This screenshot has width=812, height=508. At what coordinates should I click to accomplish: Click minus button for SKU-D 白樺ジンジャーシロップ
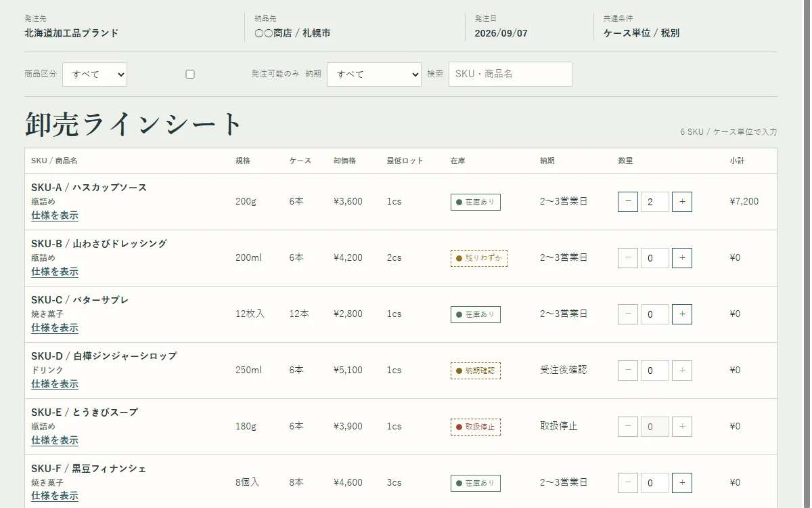tap(628, 371)
